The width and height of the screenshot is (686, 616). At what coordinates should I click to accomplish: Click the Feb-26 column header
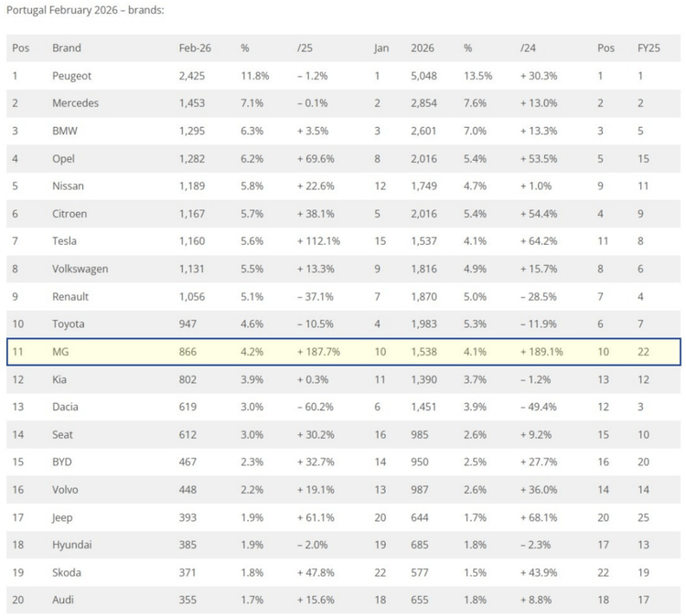point(195,48)
